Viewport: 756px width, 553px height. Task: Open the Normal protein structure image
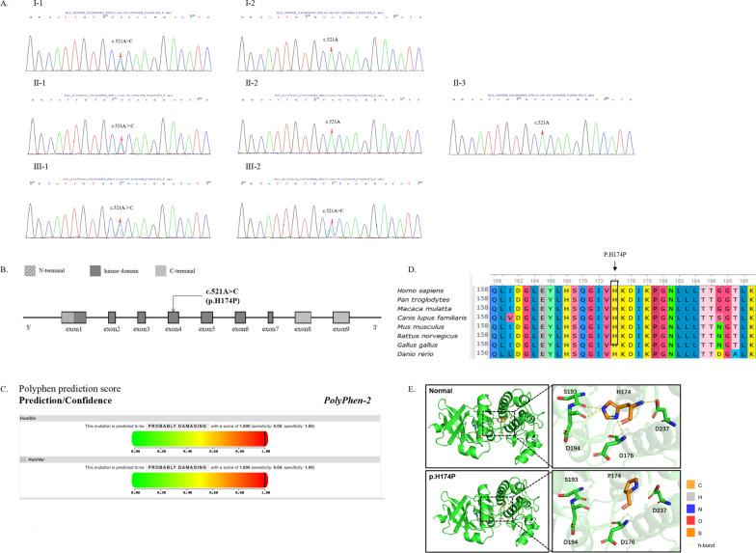pos(487,427)
